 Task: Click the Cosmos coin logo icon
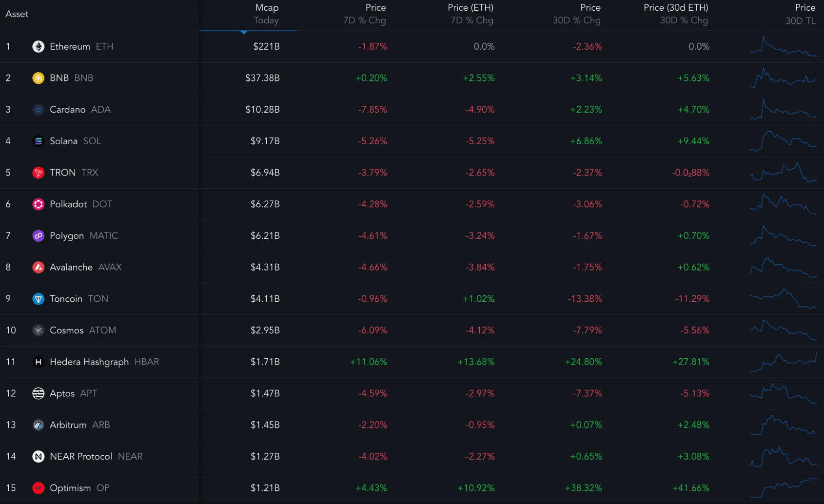coord(38,330)
